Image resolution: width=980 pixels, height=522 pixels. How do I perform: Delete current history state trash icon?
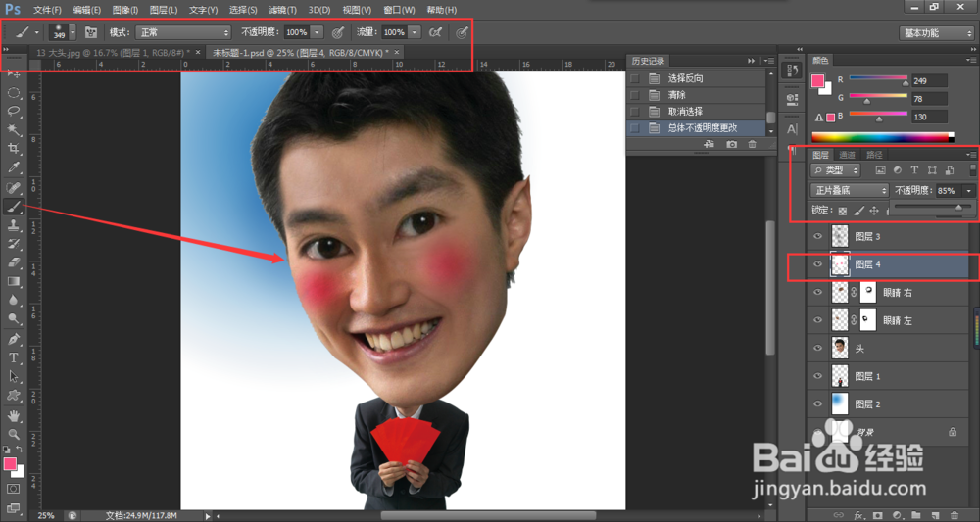[x=752, y=144]
